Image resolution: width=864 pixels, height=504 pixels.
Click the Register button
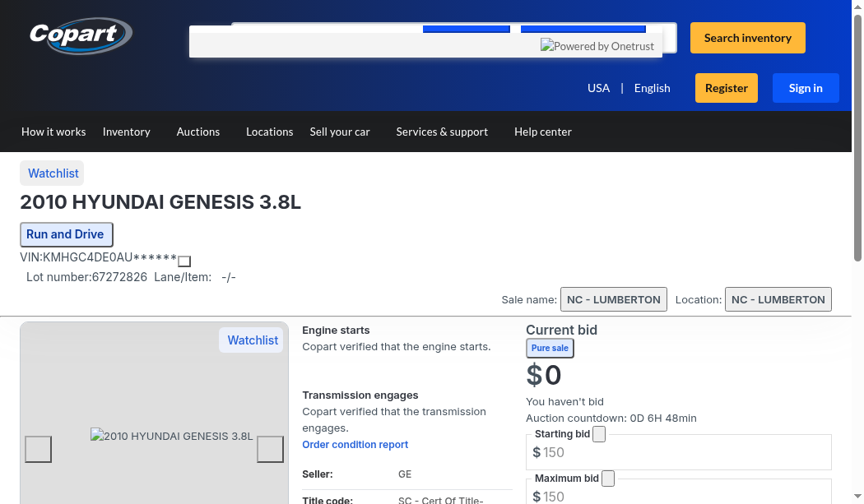point(727,88)
